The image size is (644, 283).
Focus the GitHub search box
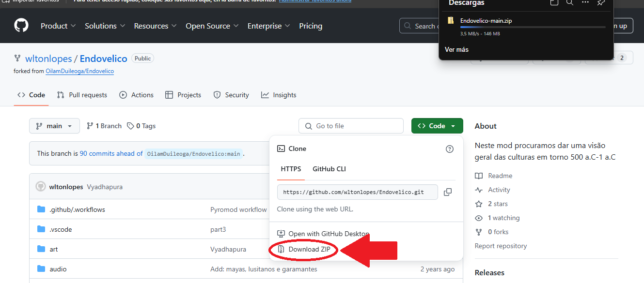(x=419, y=26)
